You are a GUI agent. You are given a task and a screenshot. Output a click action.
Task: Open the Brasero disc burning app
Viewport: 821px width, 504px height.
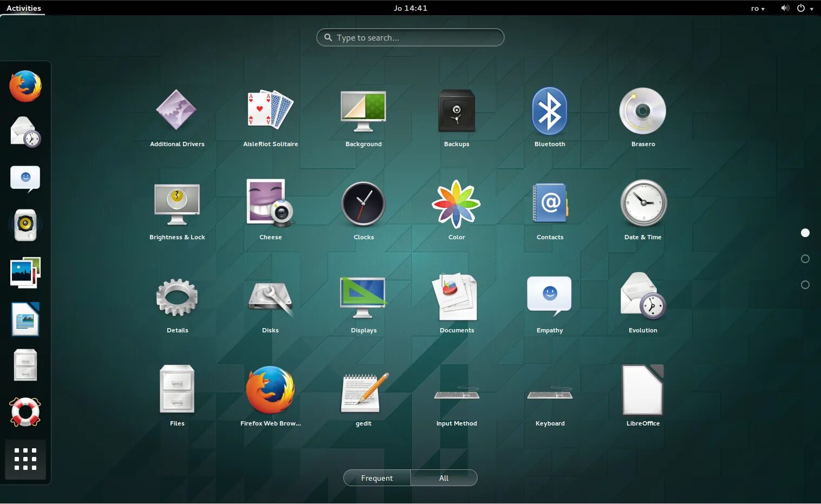point(643,110)
